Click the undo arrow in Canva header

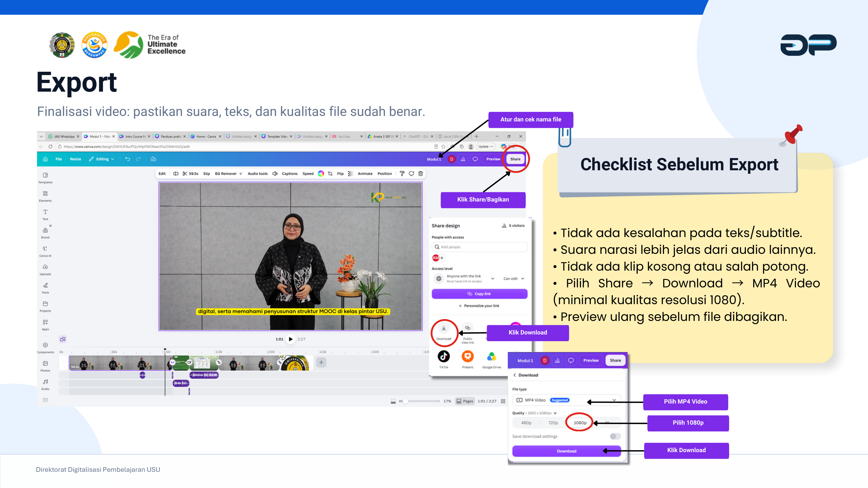(127, 159)
